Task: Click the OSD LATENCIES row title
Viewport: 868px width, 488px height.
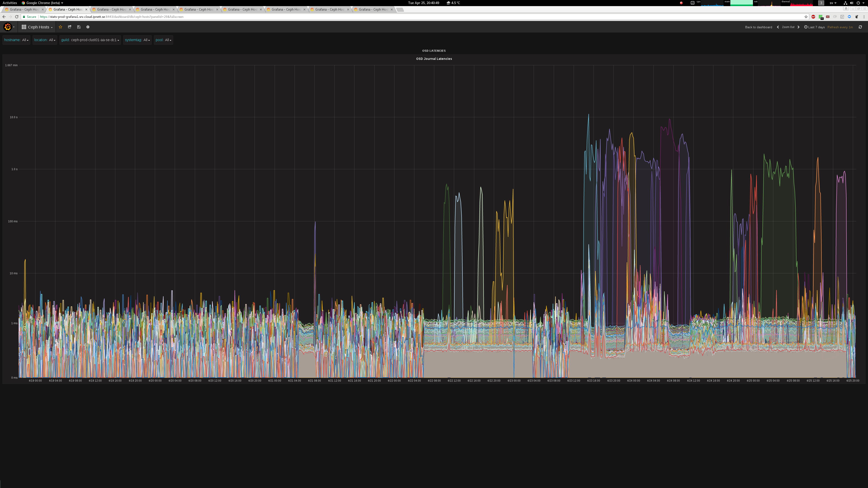Action: (x=434, y=51)
